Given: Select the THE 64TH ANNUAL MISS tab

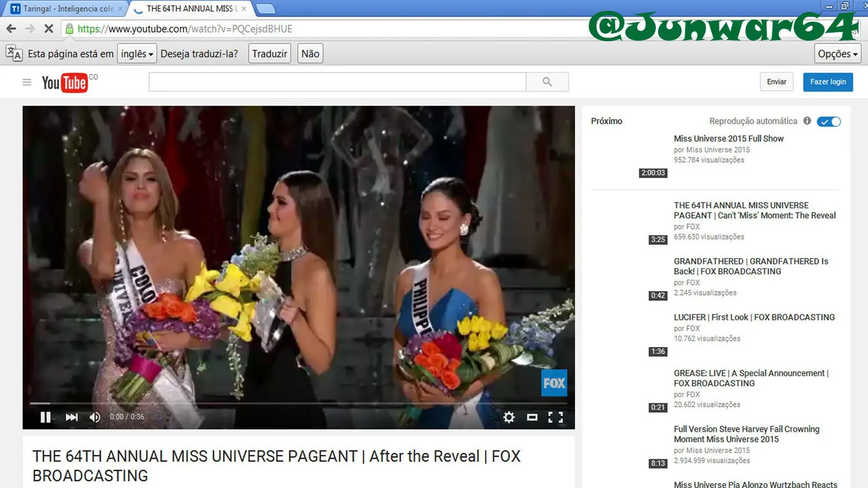Looking at the screenshot, I should 191,9.
